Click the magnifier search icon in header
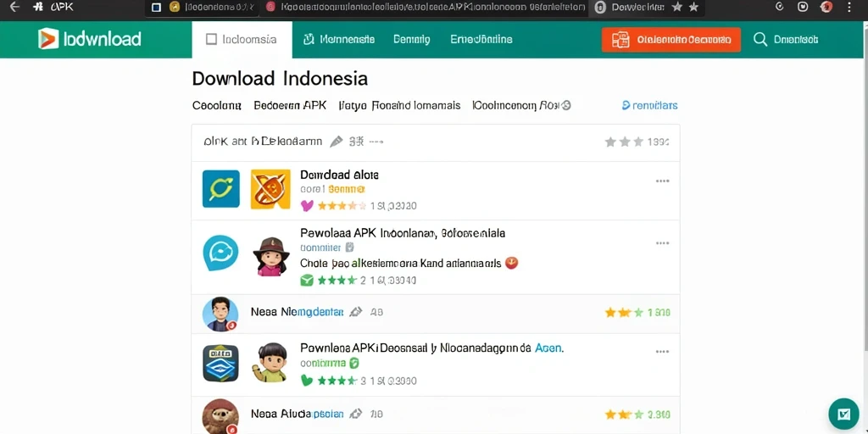The image size is (868, 434). coord(760,39)
